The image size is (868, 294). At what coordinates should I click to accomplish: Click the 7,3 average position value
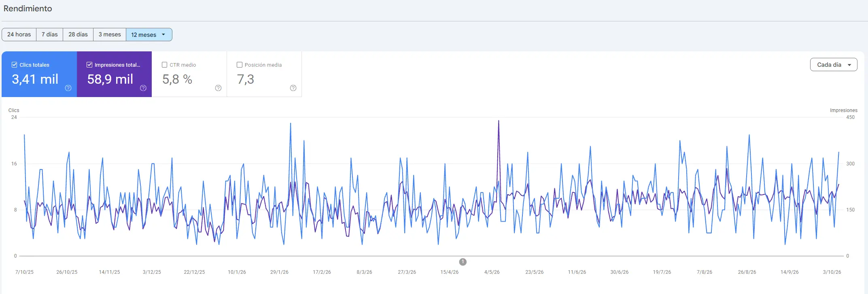tap(246, 79)
